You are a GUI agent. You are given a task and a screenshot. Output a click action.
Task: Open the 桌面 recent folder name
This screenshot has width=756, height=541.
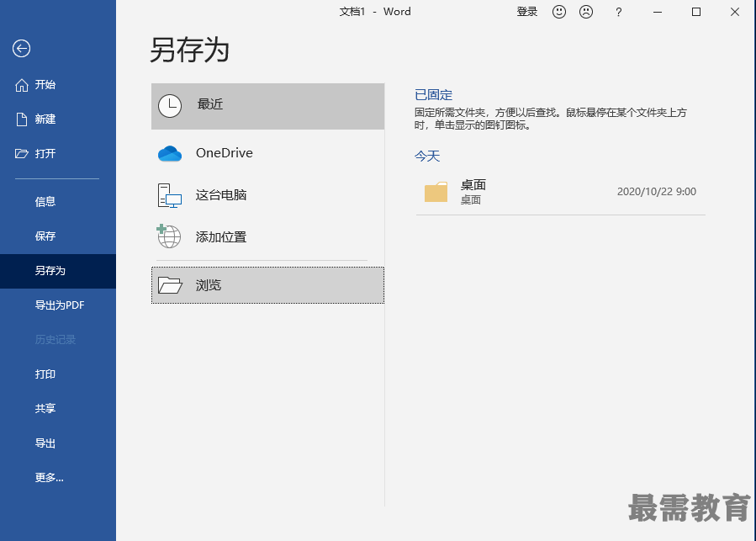[x=473, y=185]
